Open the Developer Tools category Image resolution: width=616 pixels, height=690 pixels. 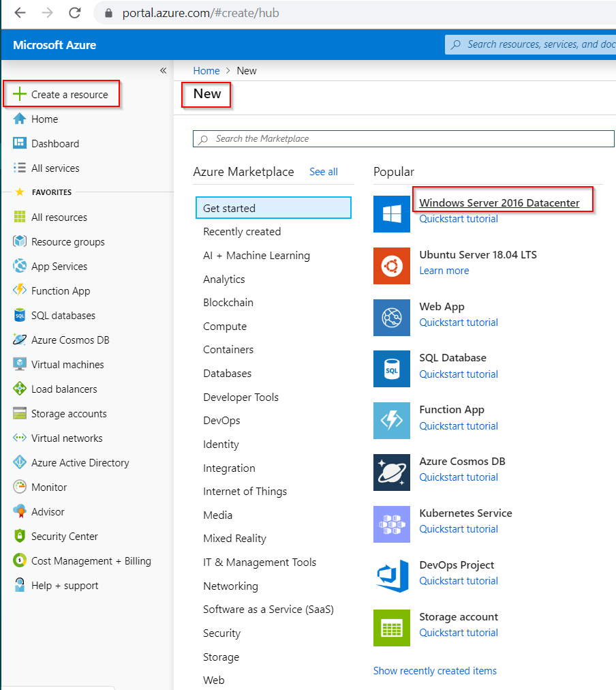(241, 397)
